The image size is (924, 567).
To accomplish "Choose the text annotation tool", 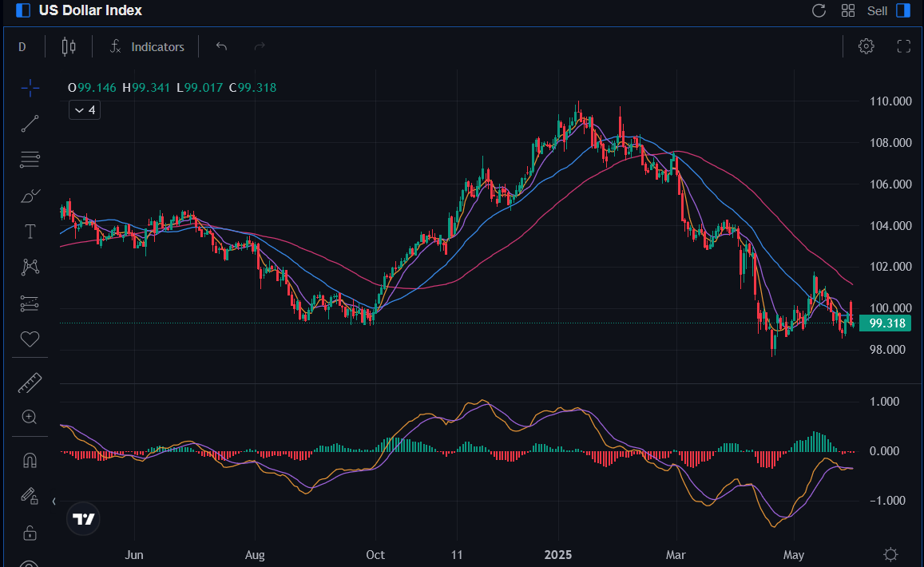I will 30,232.
